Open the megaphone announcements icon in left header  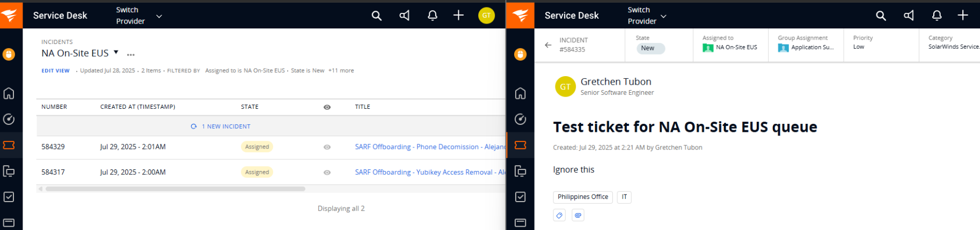(405, 16)
